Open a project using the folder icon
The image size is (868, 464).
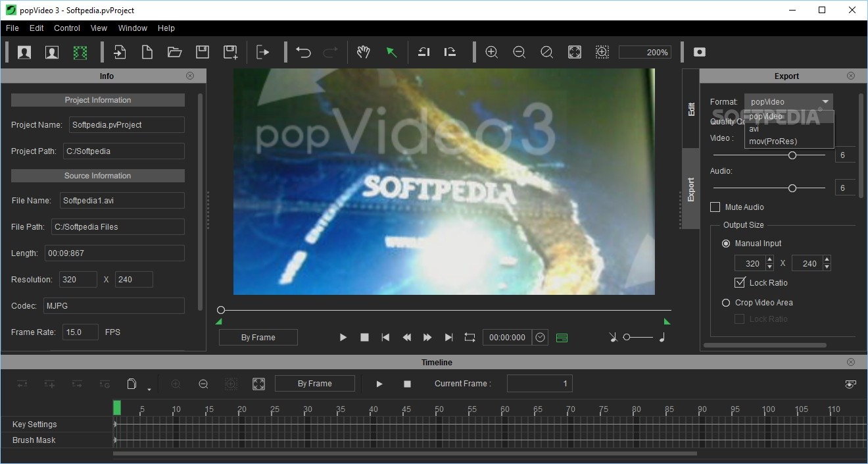click(175, 53)
